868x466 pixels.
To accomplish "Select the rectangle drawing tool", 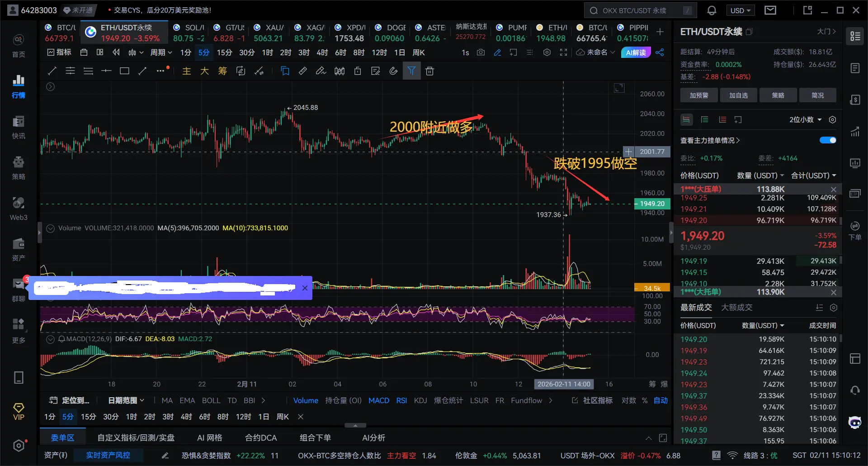I will tap(124, 71).
